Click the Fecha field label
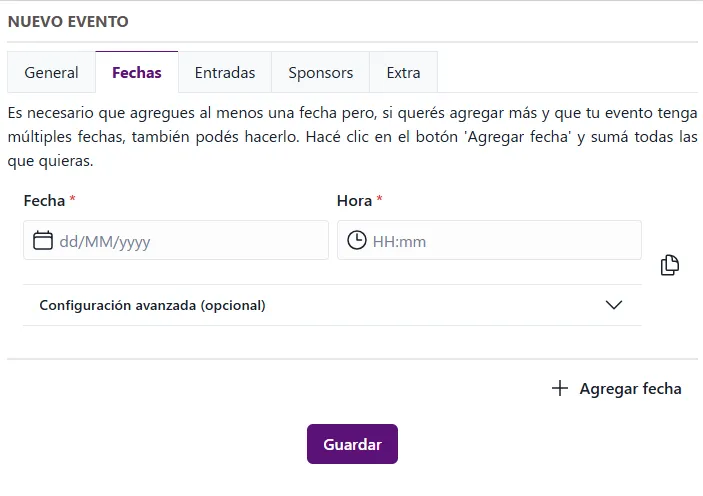The image size is (703, 496). pyautogui.click(x=44, y=200)
